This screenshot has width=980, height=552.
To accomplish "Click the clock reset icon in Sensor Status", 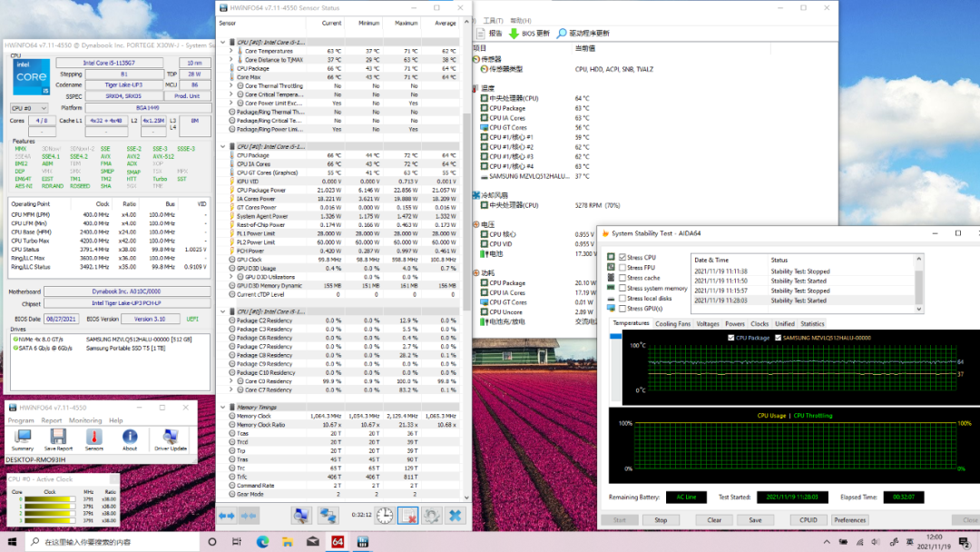I will click(385, 515).
